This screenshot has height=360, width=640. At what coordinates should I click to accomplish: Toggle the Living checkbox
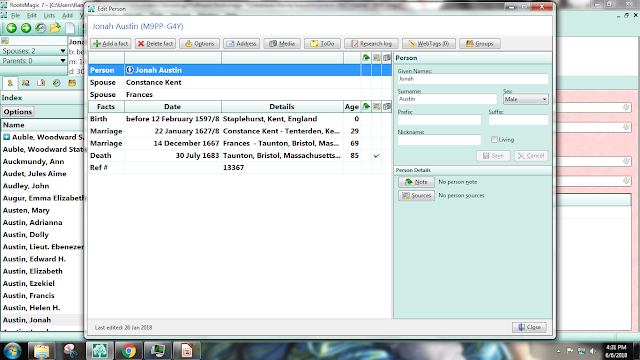click(494, 140)
